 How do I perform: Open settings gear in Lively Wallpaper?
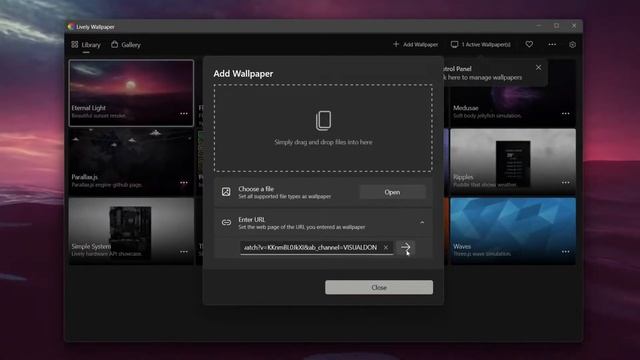tap(572, 45)
